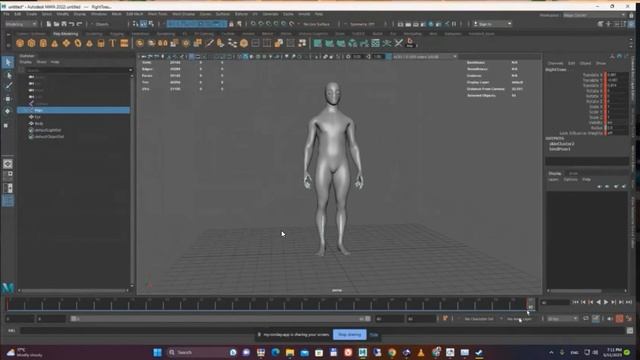Toggle playback loop mode button
This screenshot has width=640, height=360.
point(586,319)
